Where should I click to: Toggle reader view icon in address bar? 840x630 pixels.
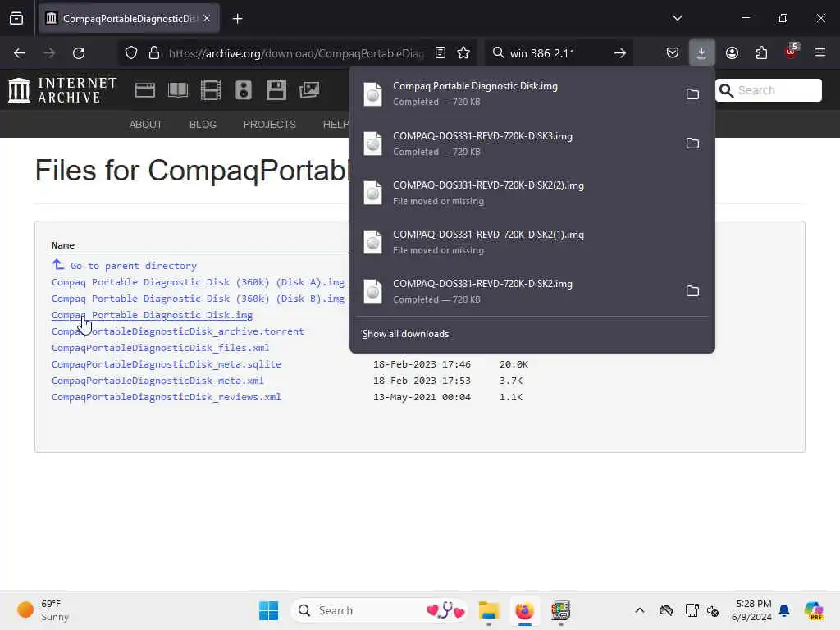(441, 52)
